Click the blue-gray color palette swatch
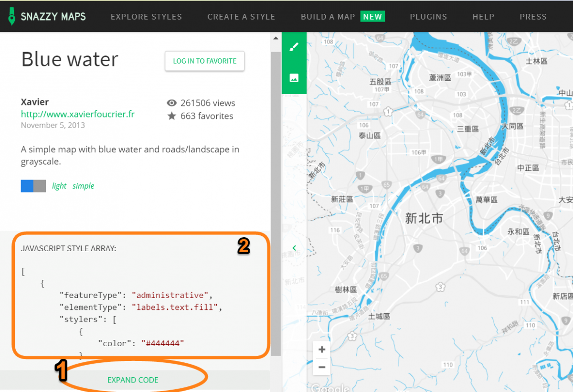The image size is (573, 392). pos(32,186)
